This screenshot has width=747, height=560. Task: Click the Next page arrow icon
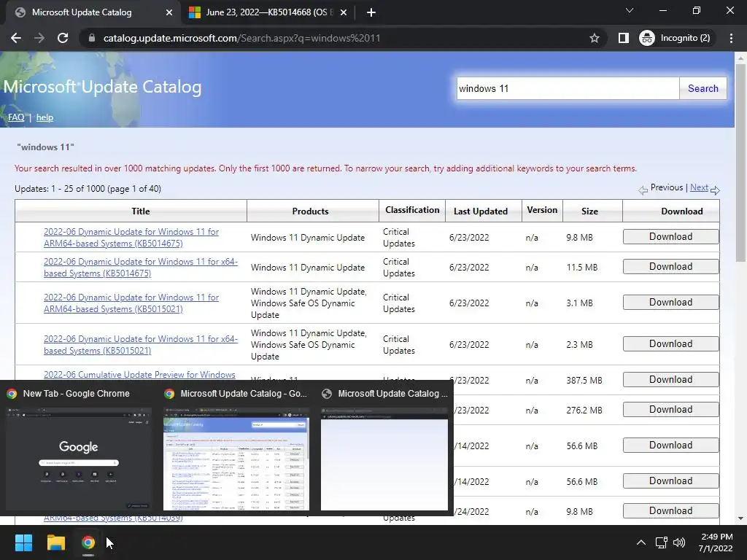pos(715,190)
